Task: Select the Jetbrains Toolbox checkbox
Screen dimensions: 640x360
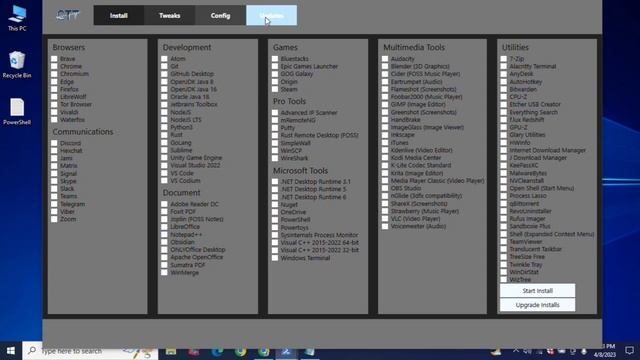Action: [164, 104]
